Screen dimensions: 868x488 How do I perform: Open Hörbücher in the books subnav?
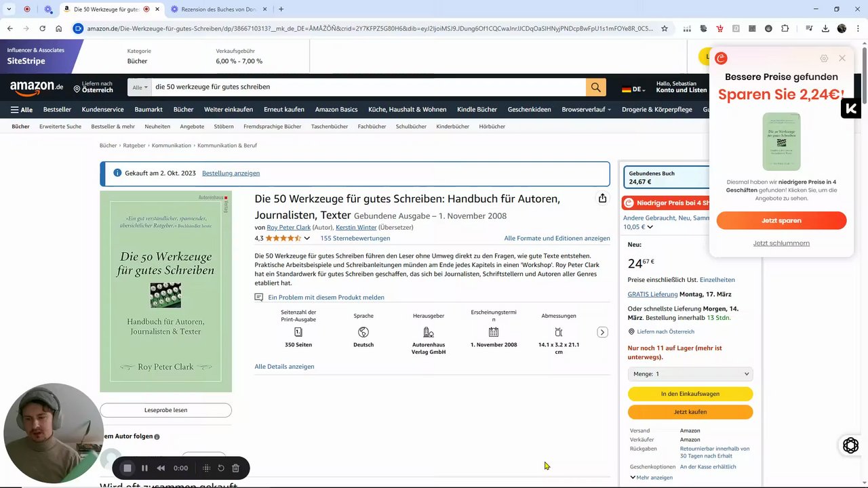click(492, 127)
